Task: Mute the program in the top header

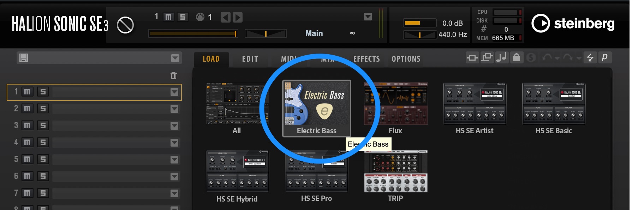Action: tap(169, 17)
